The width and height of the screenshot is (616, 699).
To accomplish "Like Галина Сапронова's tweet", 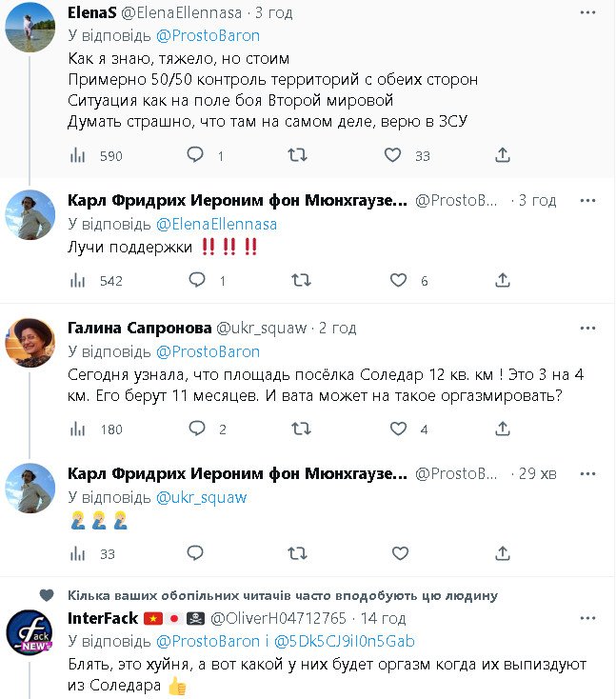I will tap(398, 429).
